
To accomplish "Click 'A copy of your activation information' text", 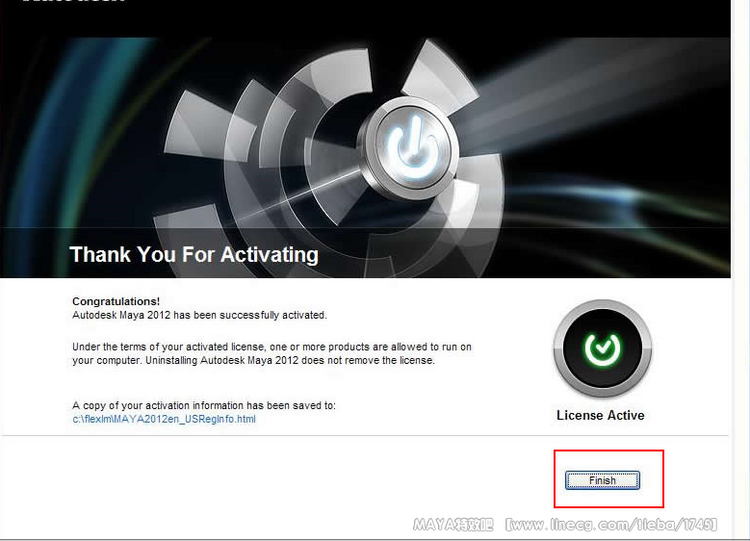I will pyautogui.click(x=204, y=405).
